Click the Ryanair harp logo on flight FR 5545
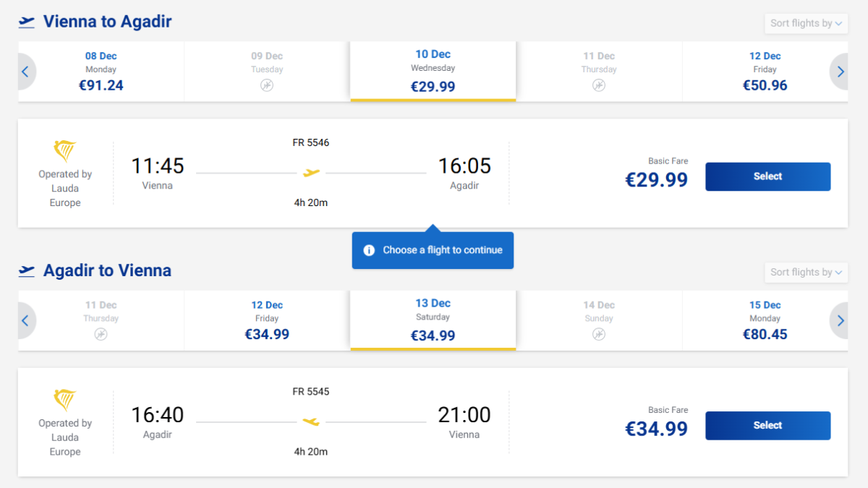868x488 pixels. (x=65, y=401)
